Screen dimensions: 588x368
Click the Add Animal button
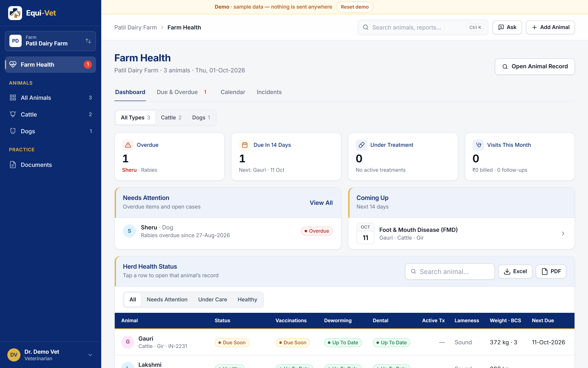[x=550, y=27]
